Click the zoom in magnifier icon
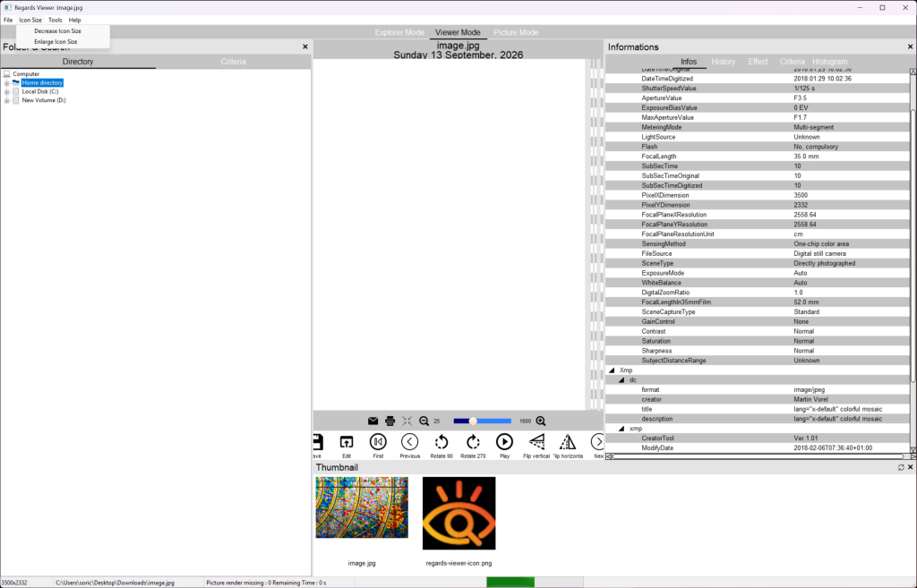This screenshot has height=588, width=917. pos(541,421)
